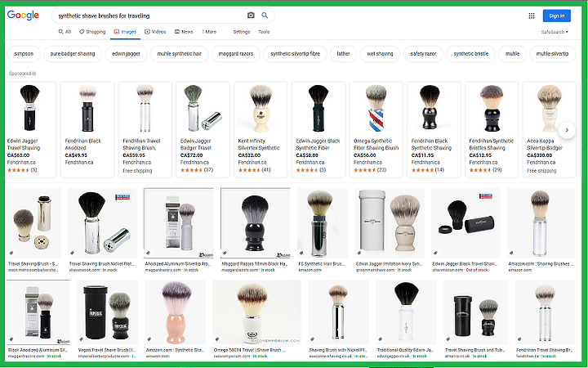Open Maggard Razors 18mm Black Handle image
Screen dimensions: 588x368
click(x=255, y=223)
